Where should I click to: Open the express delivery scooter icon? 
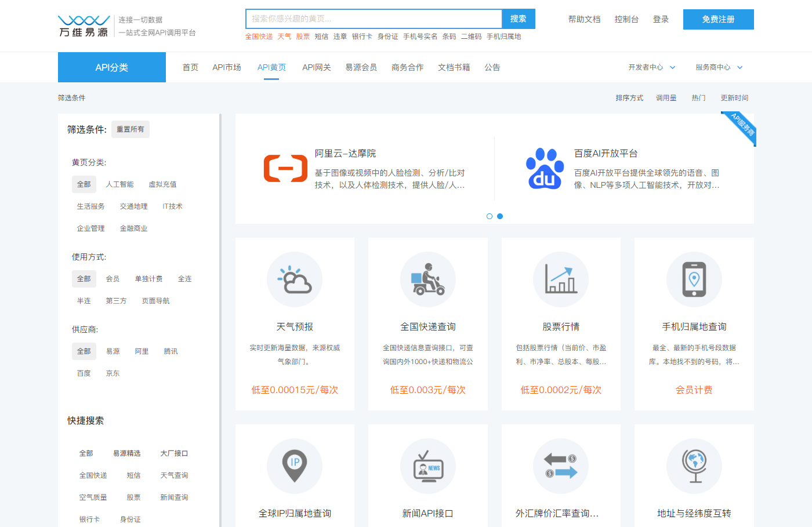click(428, 279)
